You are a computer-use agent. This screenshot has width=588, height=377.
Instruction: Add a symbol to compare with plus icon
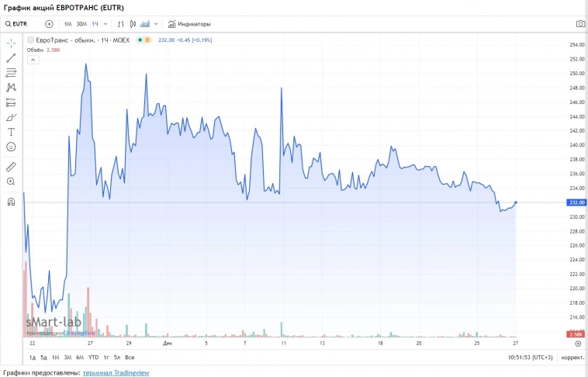tap(49, 24)
